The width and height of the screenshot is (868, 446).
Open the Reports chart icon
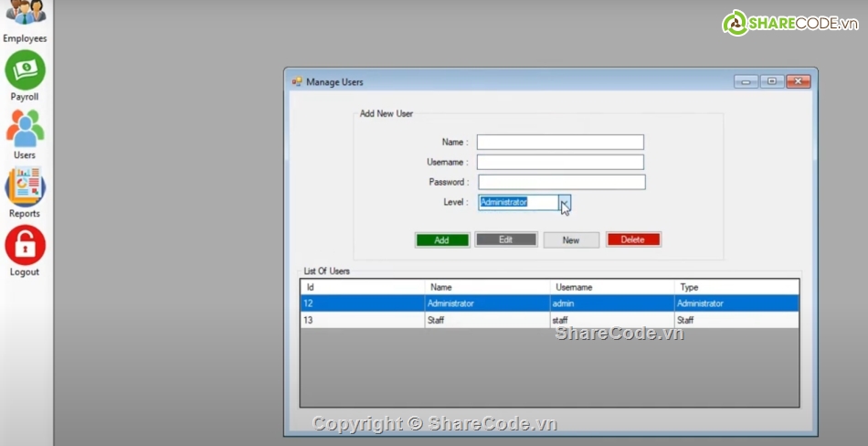25,186
